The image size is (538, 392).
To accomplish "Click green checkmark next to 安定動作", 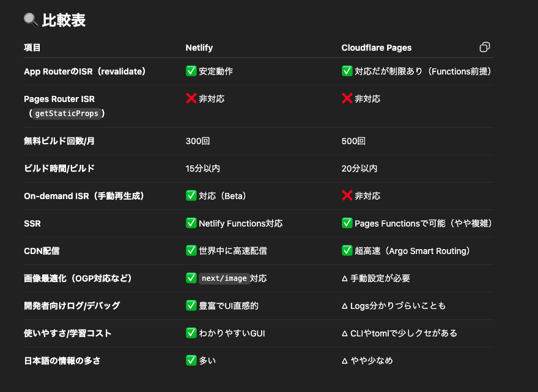I will click(191, 71).
